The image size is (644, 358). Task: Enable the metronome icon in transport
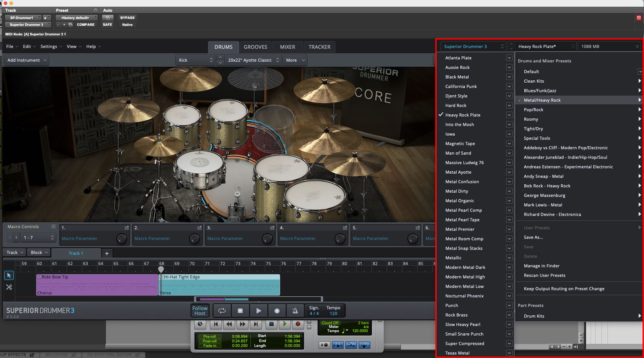pos(295,311)
